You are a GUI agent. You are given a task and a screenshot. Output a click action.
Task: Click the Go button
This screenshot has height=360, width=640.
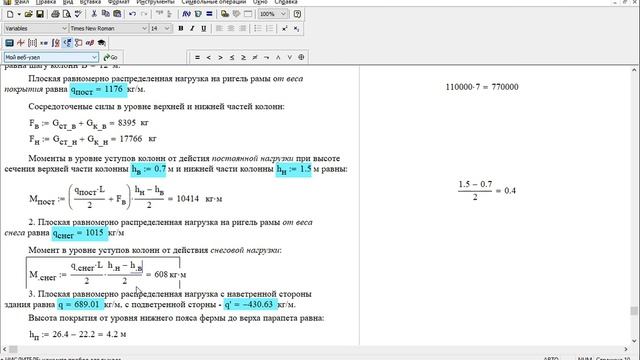pyautogui.click(x=111, y=57)
